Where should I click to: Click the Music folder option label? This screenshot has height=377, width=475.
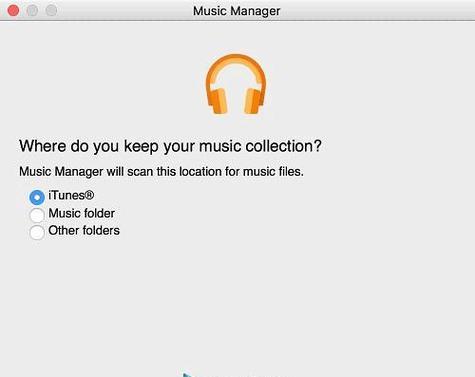(x=82, y=213)
